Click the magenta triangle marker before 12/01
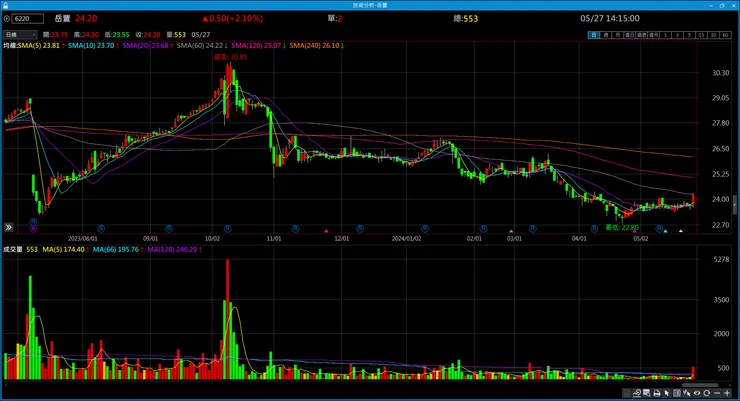 (x=326, y=231)
